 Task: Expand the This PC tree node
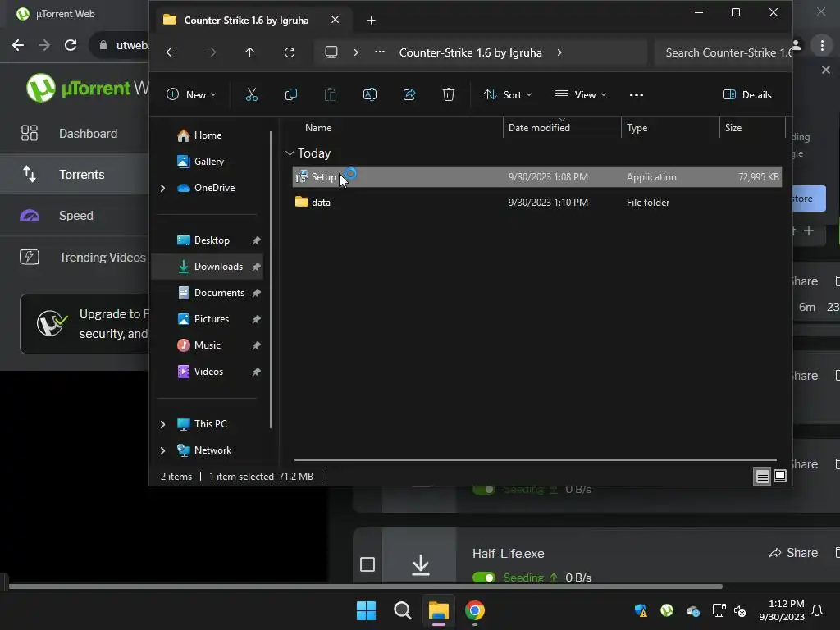coord(163,424)
